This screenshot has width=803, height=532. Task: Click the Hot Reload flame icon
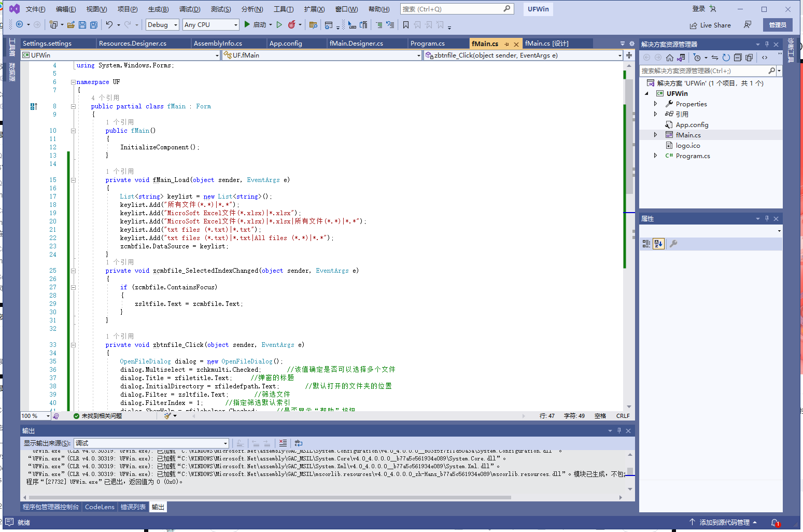coord(291,24)
